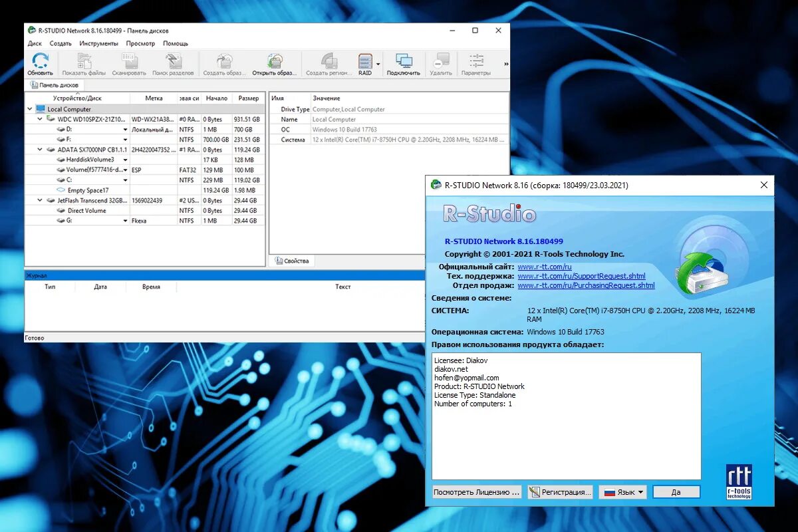Click the Размер column header
Image resolution: width=798 pixels, height=532 pixels.
(249, 98)
